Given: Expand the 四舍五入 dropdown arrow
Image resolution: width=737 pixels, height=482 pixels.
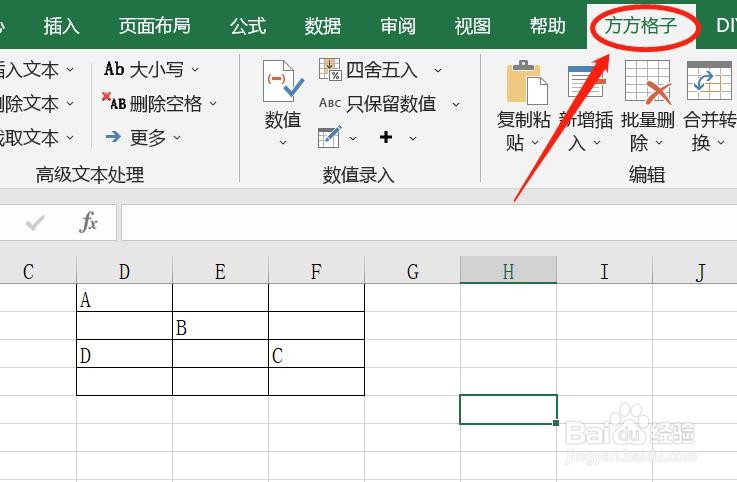Looking at the screenshot, I should click(438, 71).
